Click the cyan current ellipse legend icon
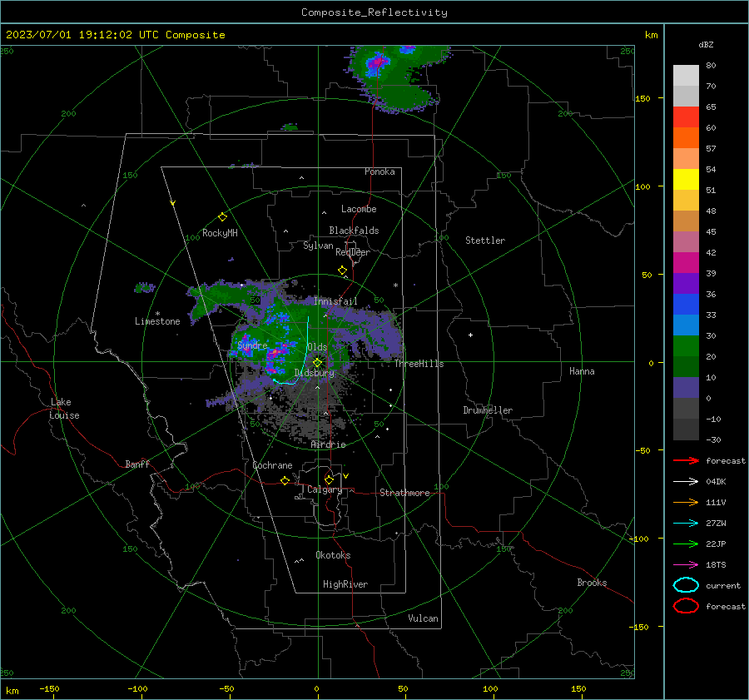The height and width of the screenshot is (700, 749). [686, 585]
